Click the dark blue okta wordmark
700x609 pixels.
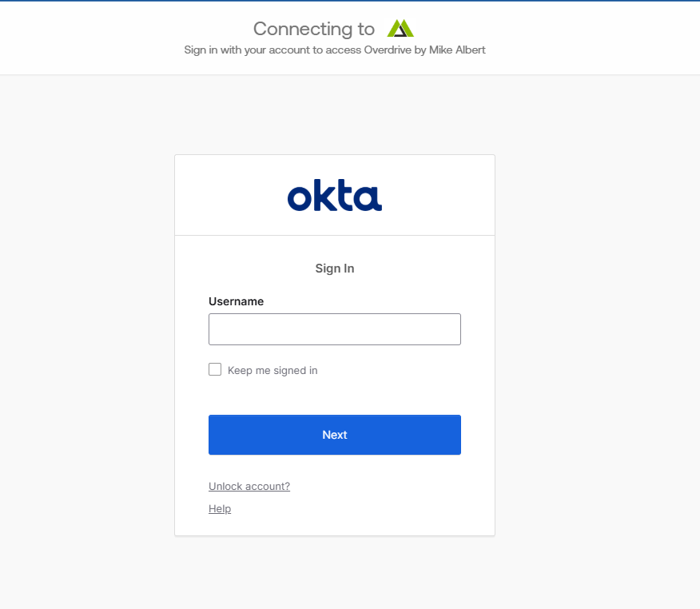coord(334,196)
